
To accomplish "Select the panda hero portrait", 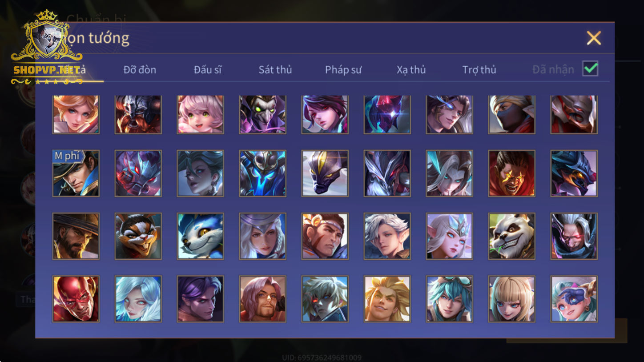I will point(512,236).
